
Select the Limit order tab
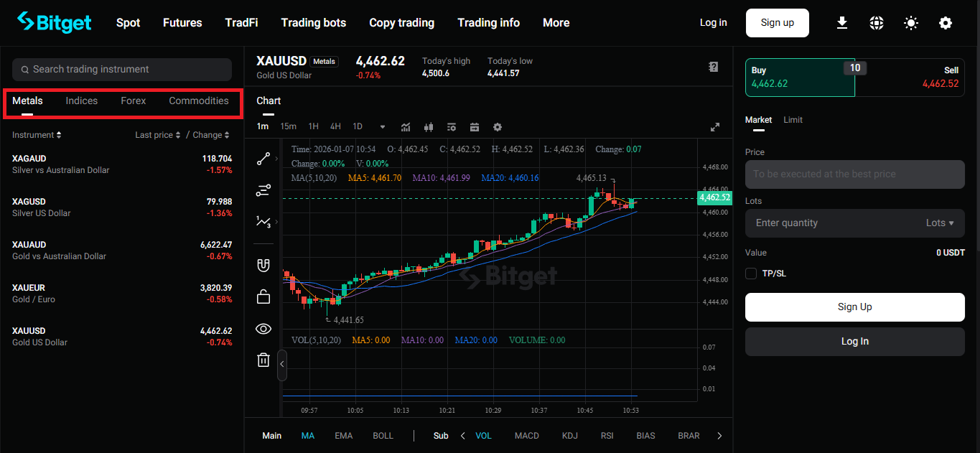[x=793, y=120]
